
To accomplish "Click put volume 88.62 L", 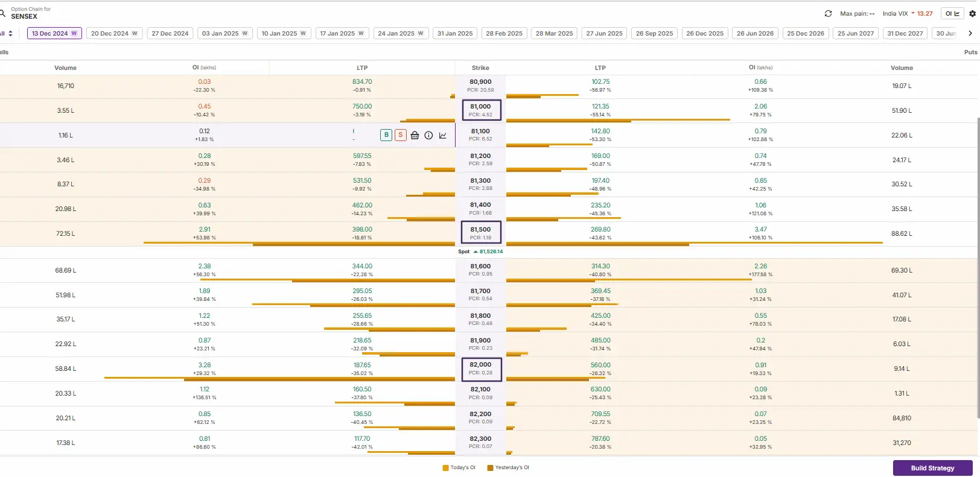I will click(x=902, y=233).
